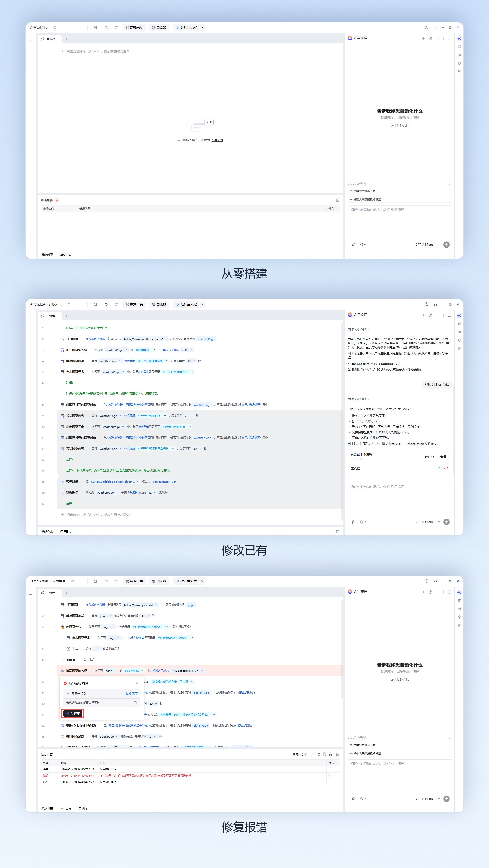Image resolution: width=489 pixels, height=868 pixels.
Task: Open the GPT-5.6 Terra model dropdown in 获取天气 window
Action: click(x=427, y=522)
